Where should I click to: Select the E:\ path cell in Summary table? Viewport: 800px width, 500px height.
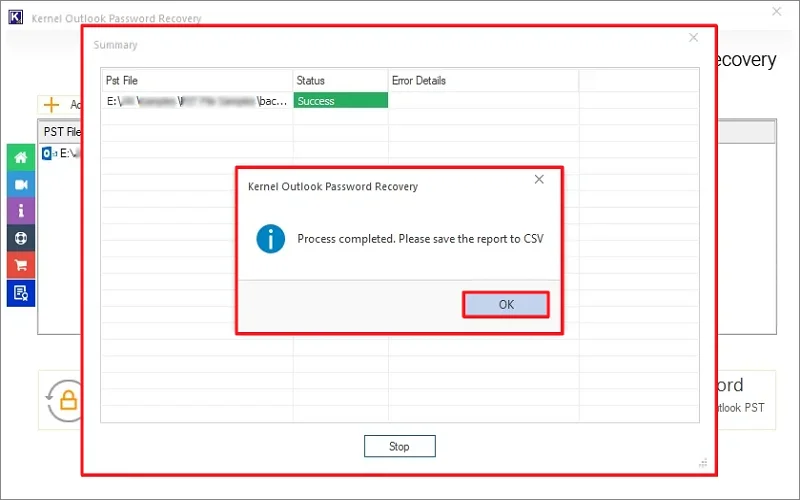[197, 101]
